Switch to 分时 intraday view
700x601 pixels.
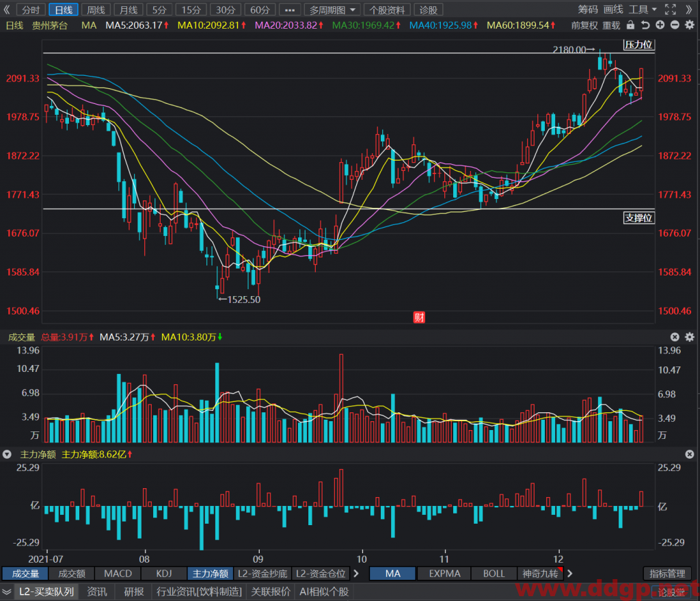click(30, 10)
